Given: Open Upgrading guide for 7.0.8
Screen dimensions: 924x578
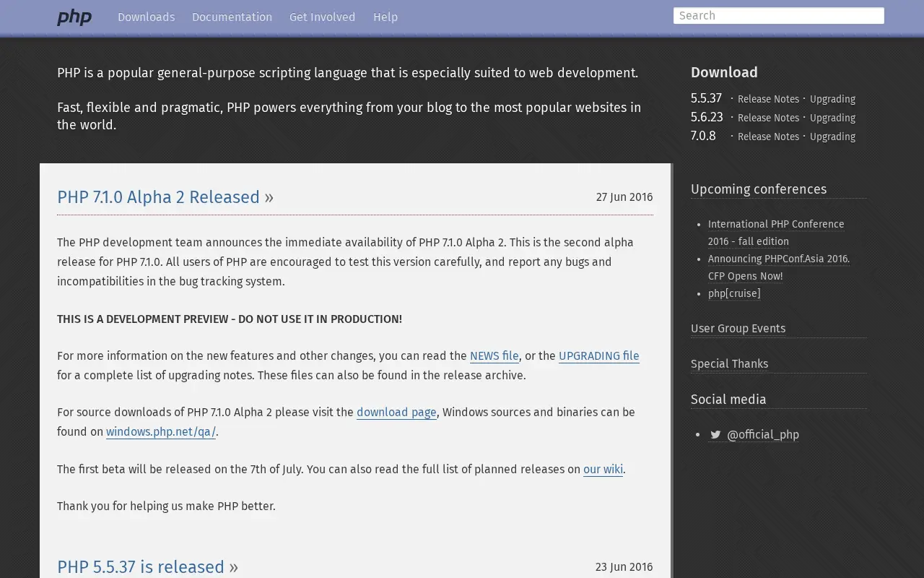Looking at the screenshot, I should click(832, 137).
